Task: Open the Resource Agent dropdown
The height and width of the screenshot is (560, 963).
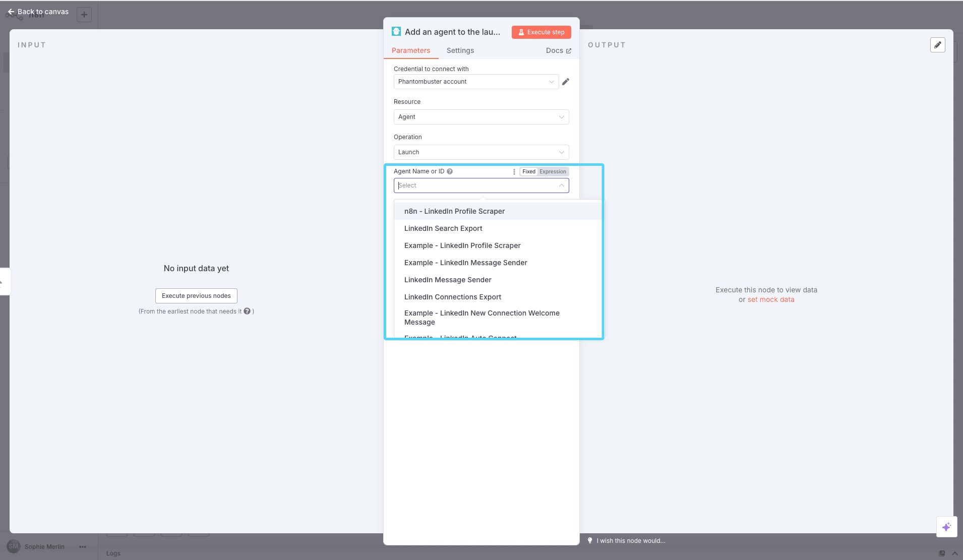Action: click(481, 117)
